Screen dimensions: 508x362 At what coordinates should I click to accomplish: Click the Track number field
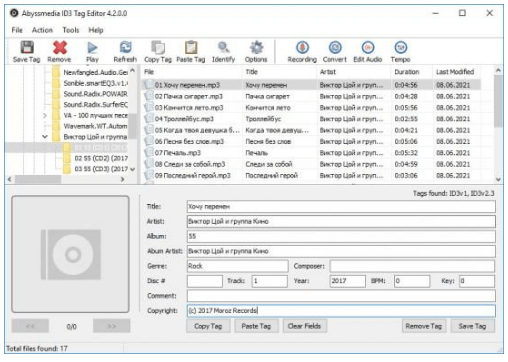pyautogui.click(x=270, y=281)
